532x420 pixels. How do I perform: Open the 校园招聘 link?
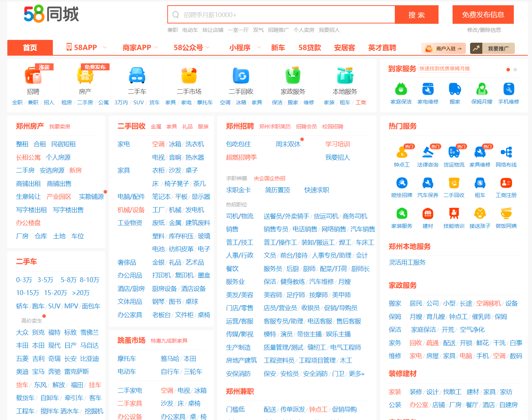[332, 127]
